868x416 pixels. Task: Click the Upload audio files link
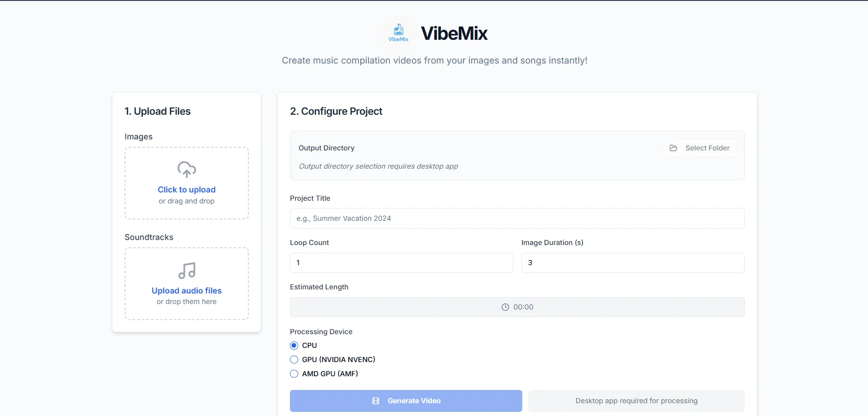coord(186,290)
